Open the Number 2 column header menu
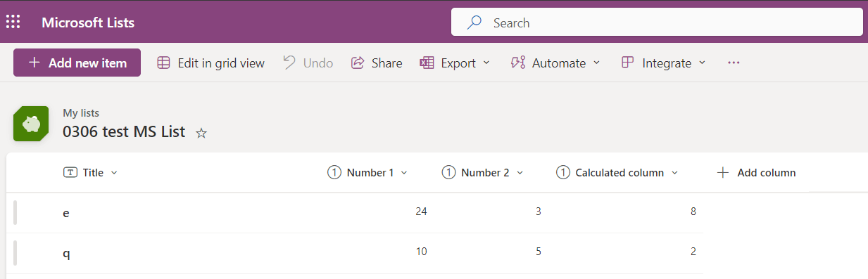Viewport: 868px width, 279px height. (x=482, y=173)
